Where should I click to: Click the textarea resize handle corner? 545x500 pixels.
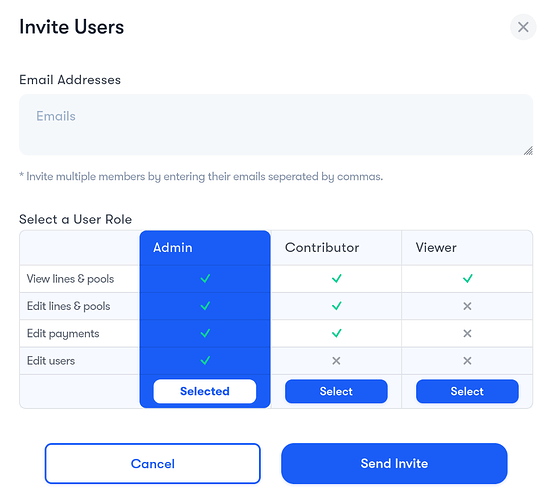tap(528, 150)
